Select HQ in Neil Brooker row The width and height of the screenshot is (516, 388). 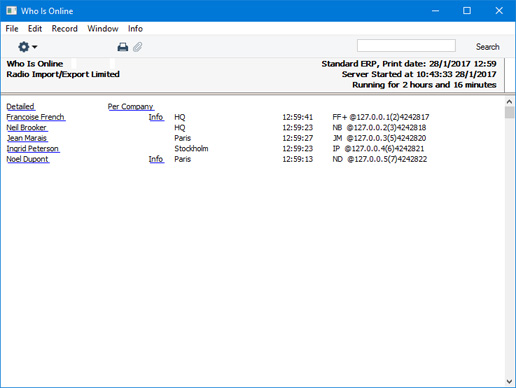click(x=180, y=128)
